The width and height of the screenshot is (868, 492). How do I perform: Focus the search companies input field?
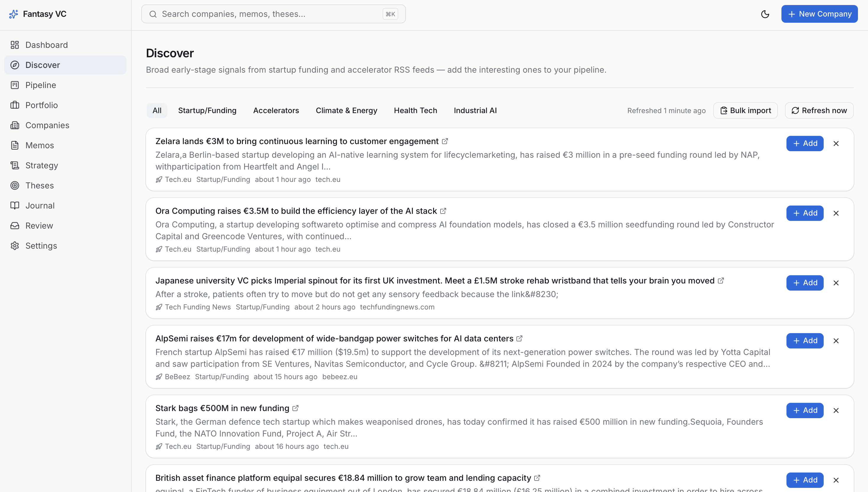274,14
